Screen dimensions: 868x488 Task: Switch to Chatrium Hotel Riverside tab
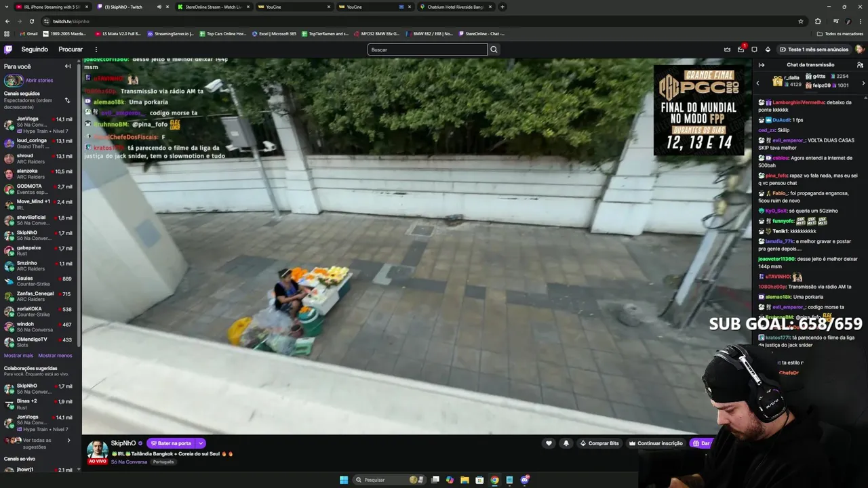point(456,7)
